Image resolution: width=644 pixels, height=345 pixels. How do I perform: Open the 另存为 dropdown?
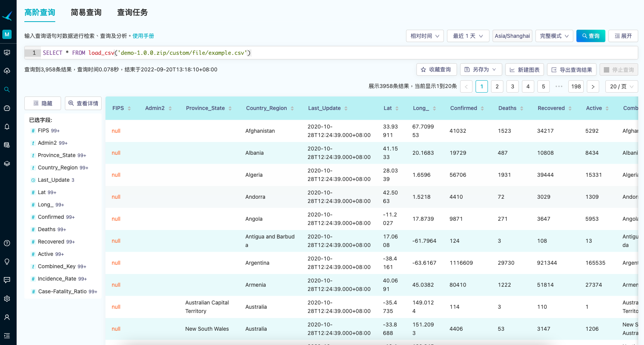[481, 69]
